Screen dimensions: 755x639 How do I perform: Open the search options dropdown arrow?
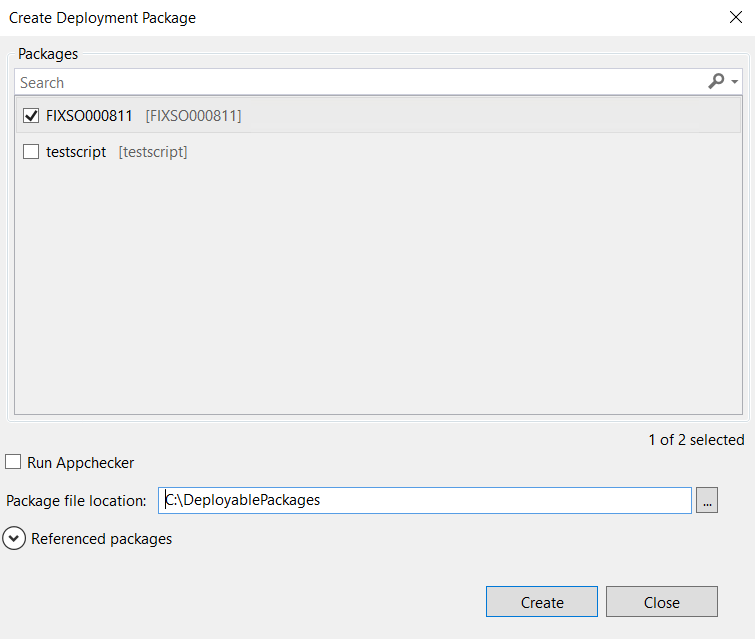pos(734,82)
